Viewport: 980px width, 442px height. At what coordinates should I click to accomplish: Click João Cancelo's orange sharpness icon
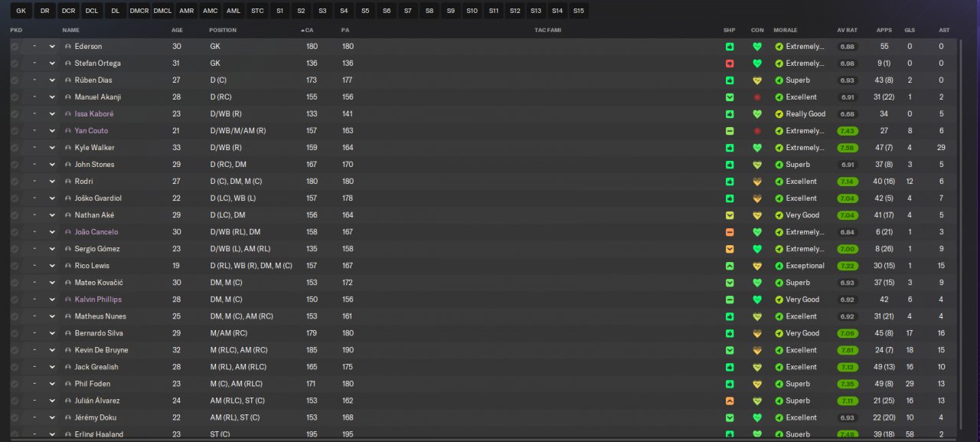[x=730, y=232]
